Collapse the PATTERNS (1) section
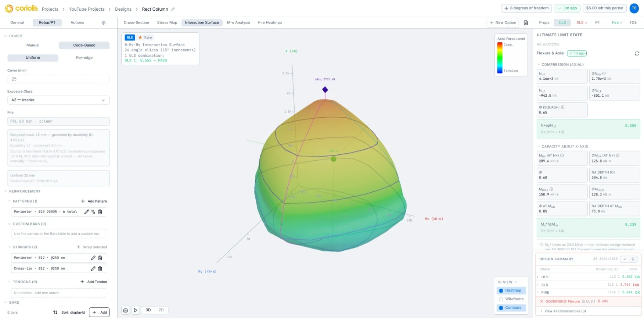This screenshot has width=644, height=325. tap(10, 201)
